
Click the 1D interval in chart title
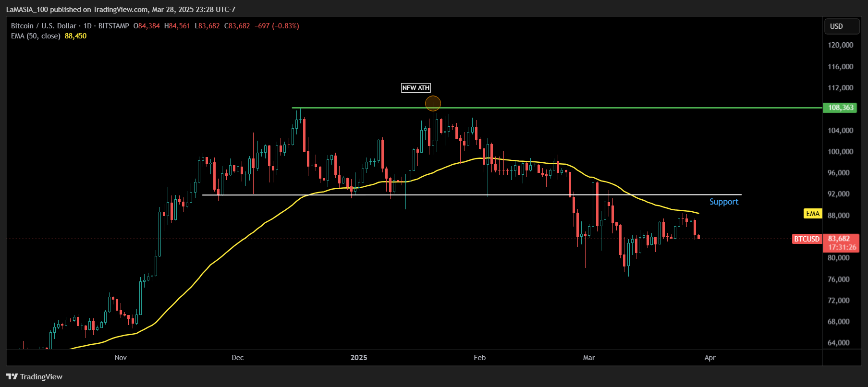[87, 26]
